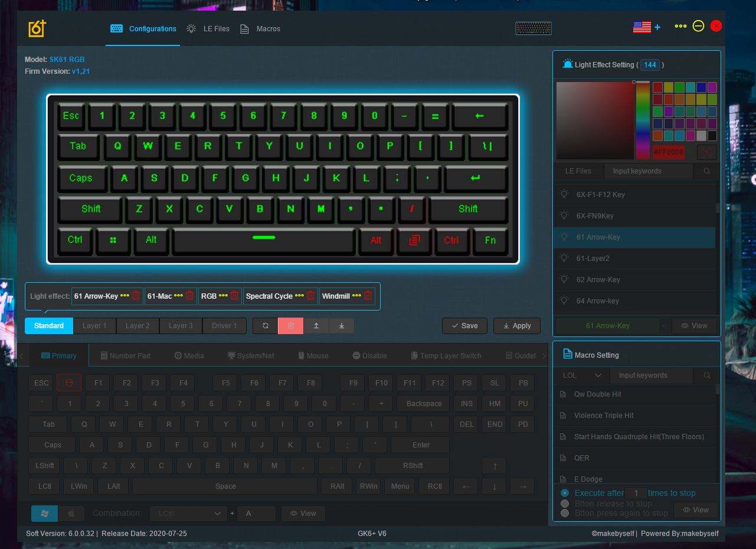Screen dimensions: 756x549
Task: Pick the vertical hue spectrum bar
Action: [642, 120]
